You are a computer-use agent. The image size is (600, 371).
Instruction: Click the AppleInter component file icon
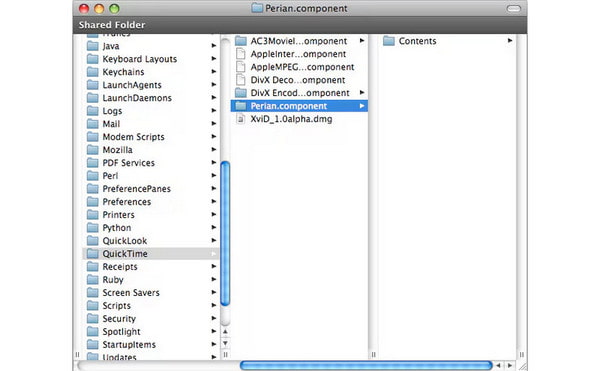(241, 54)
